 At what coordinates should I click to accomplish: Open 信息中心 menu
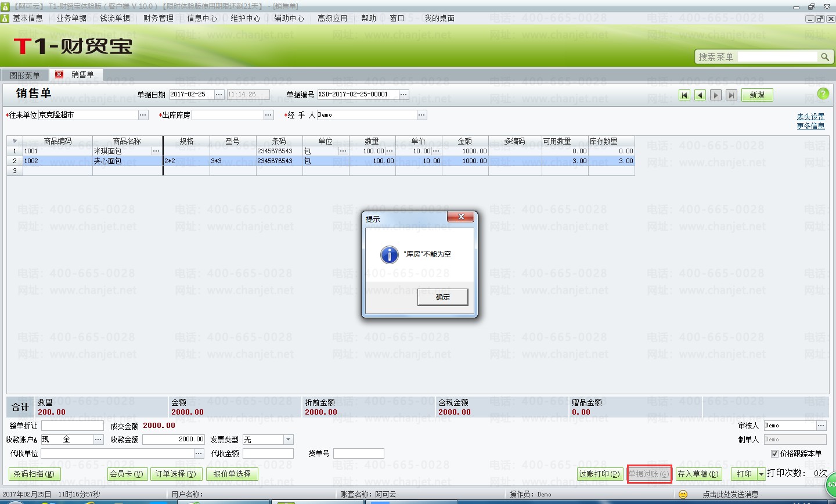(x=202, y=18)
